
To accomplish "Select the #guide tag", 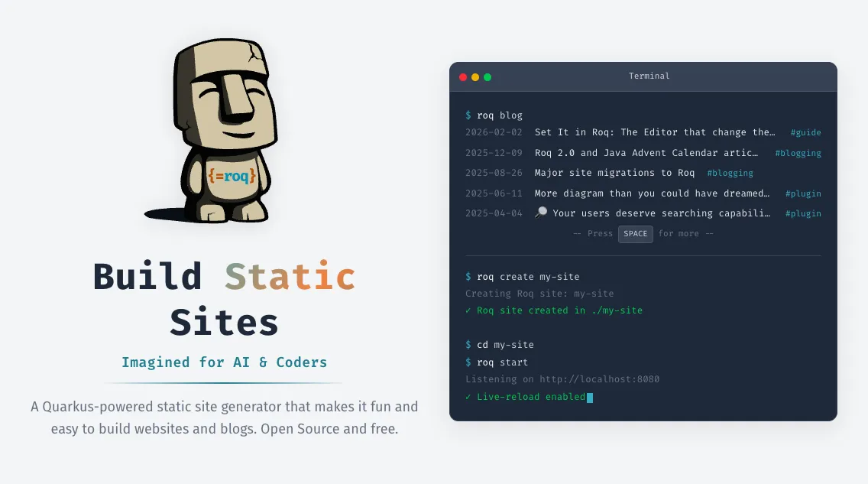I will click(805, 132).
